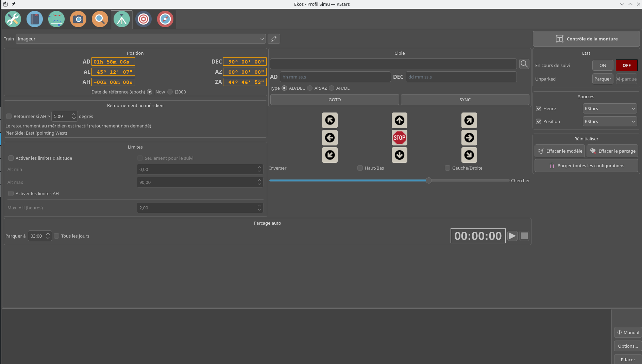
Task: Click the target search magnifier icon
Action: click(x=524, y=64)
